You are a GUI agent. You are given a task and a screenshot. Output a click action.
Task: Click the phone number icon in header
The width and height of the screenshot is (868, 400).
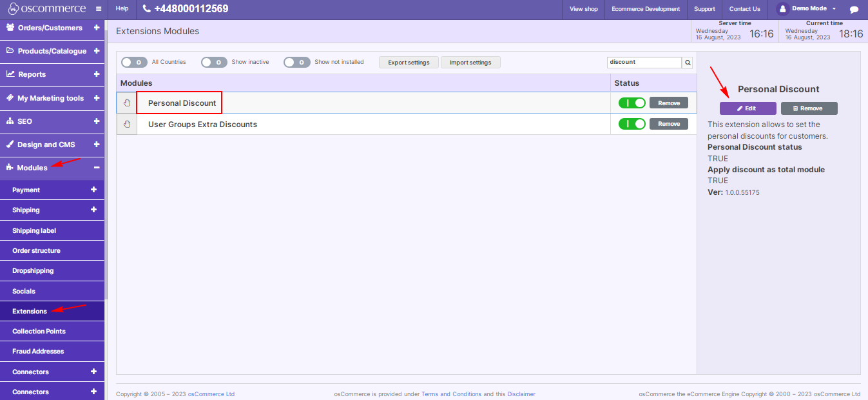coord(146,8)
